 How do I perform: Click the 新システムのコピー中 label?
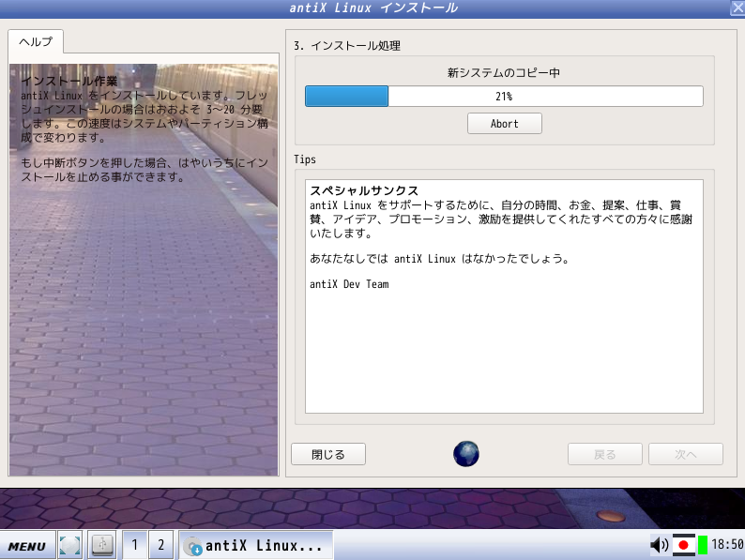[x=504, y=72]
